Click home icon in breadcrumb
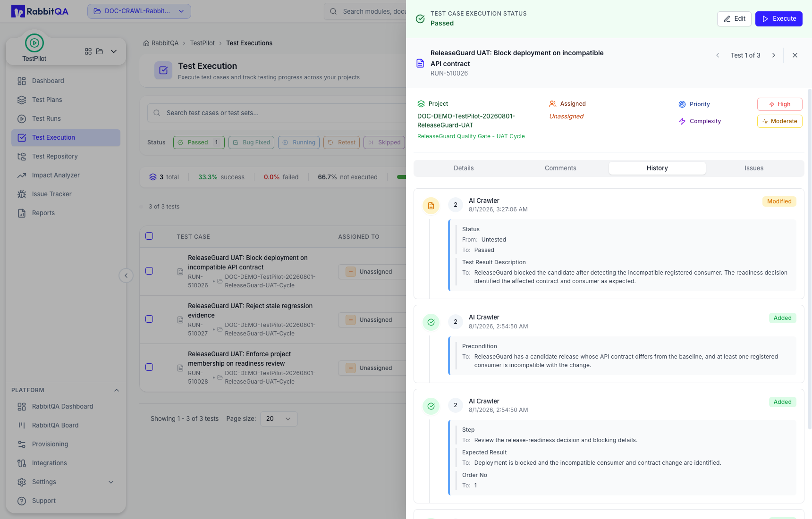Image resolution: width=812 pixels, height=519 pixels. (x=146, y=43)
